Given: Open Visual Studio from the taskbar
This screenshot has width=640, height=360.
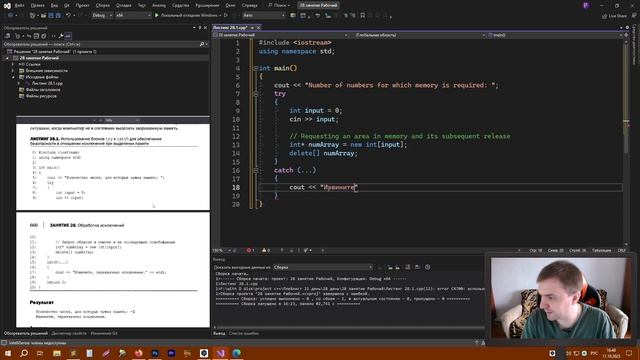Looking at the screenshot, I should 221,353.
